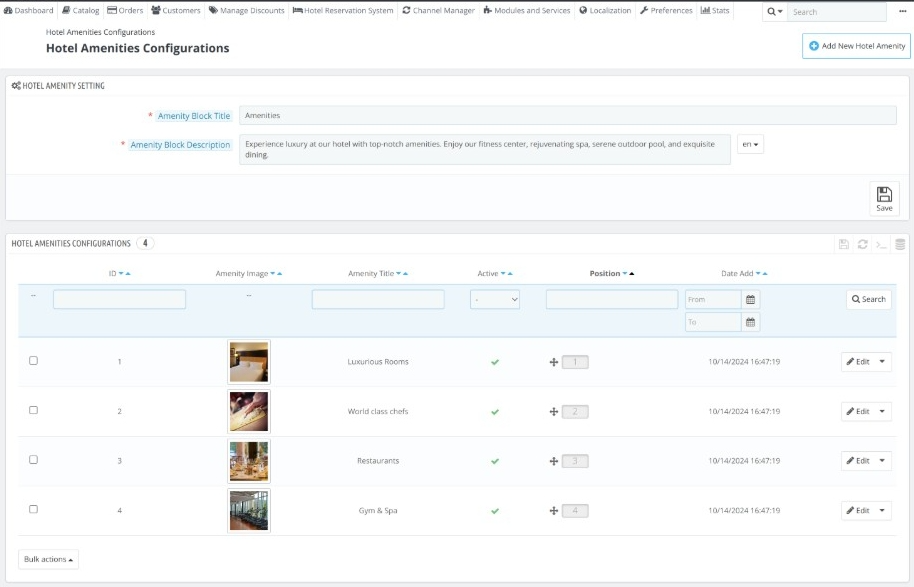914x587 pixels.
Task: Open the Catalog menu
Action: coord(80,10)
